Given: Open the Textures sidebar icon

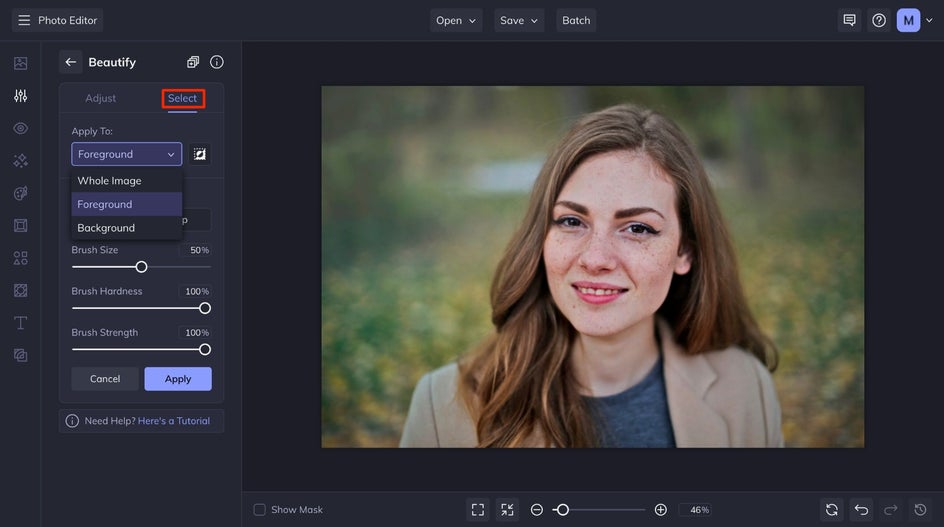Looking at the screenshot, I should [20, 291].
